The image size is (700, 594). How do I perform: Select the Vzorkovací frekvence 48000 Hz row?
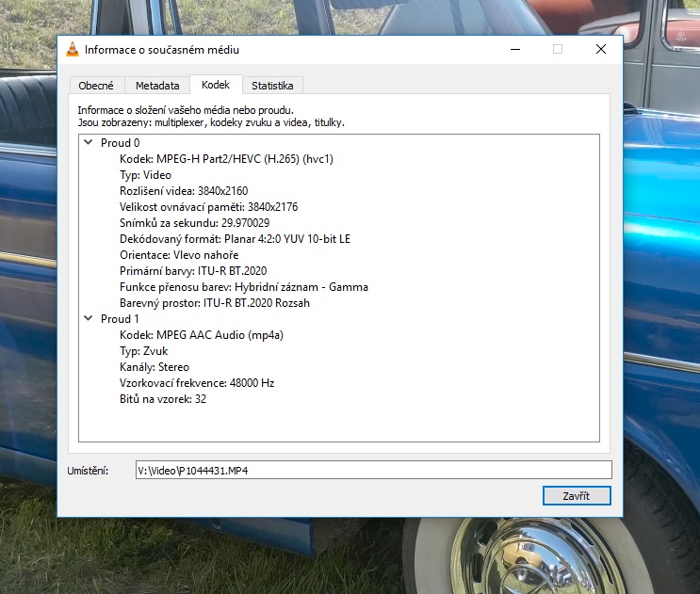point(197,383)
